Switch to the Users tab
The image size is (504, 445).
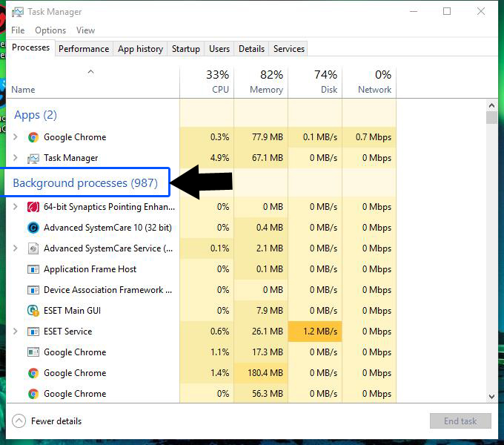pos(219,49)
